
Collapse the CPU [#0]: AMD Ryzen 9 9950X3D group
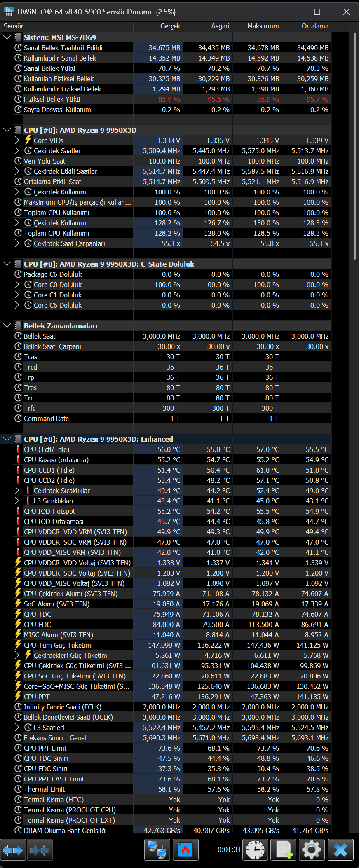[7, 130]
